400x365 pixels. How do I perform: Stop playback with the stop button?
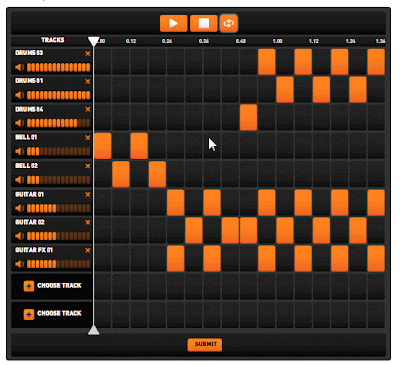[204, 23]
